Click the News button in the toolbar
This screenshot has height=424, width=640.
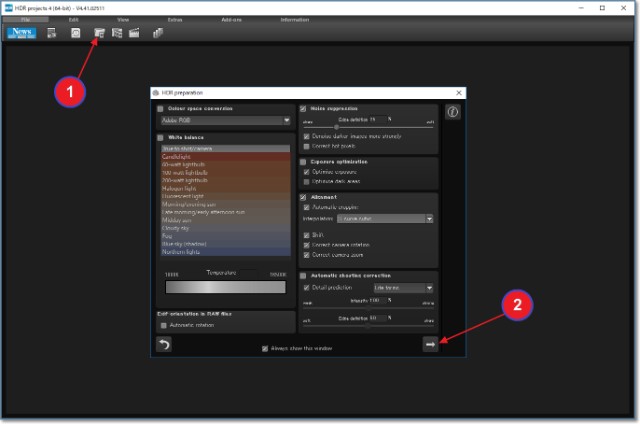pyautogui.click(x=20, y=33)
